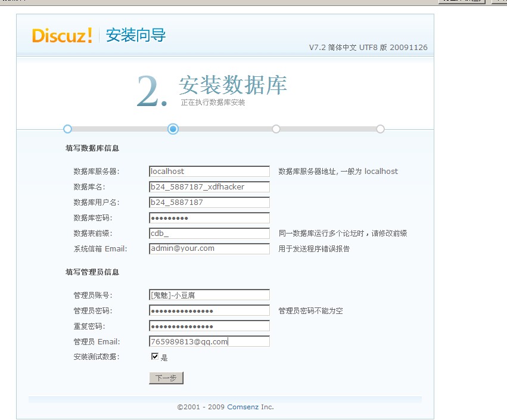This screenshot has width=507, height=420.
Task: Click the hint 管理员密码不能为空
Action: 311,311
